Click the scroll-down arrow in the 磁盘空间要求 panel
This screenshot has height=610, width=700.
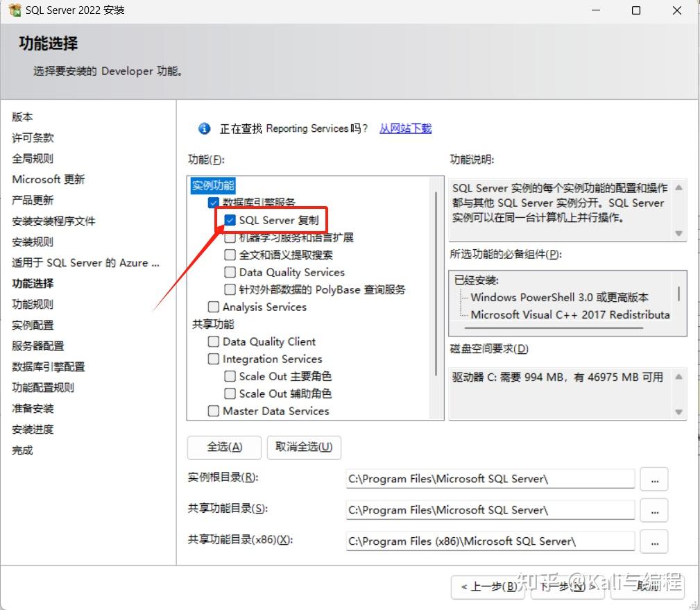[677, 413]
